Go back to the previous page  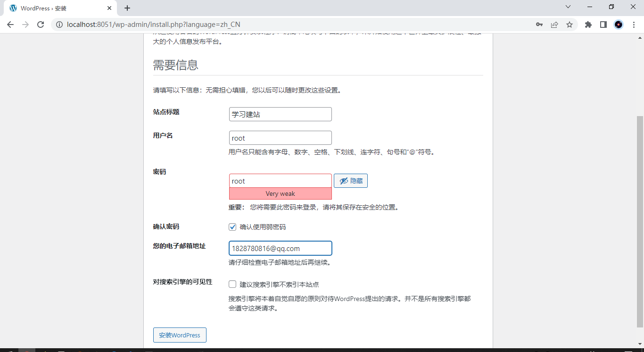(10, 25)
